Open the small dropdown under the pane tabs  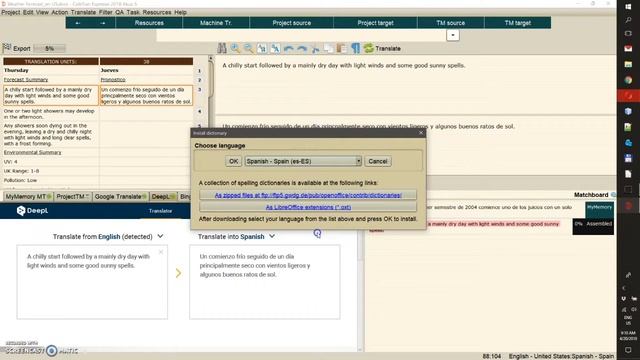(x=453, y=35)
